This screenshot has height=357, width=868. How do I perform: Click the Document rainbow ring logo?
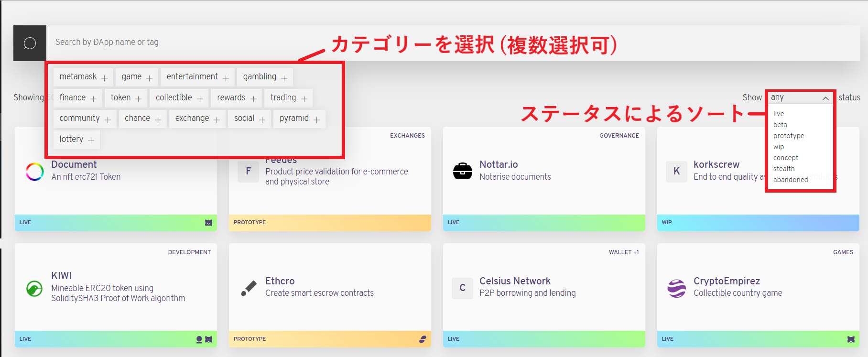point(35,172)
